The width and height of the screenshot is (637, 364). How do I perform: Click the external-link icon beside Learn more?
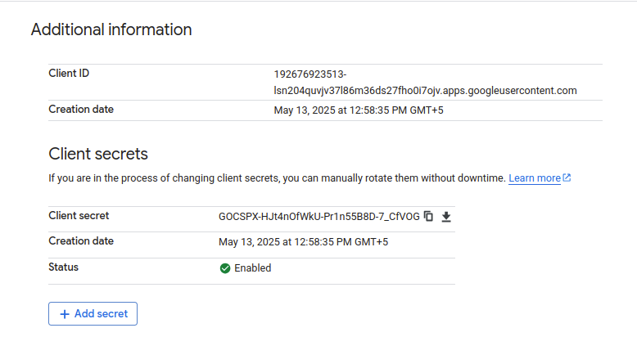pyautogui.click(x=567, y=178)
